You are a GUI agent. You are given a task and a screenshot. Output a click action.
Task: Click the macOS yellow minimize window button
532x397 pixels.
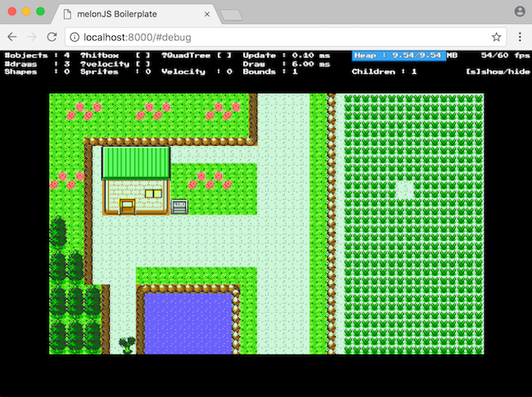26,11
